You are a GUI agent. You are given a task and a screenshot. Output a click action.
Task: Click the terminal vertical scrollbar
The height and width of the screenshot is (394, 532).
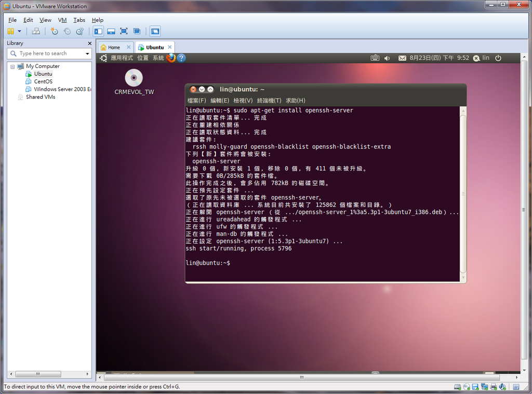point(463,194)
